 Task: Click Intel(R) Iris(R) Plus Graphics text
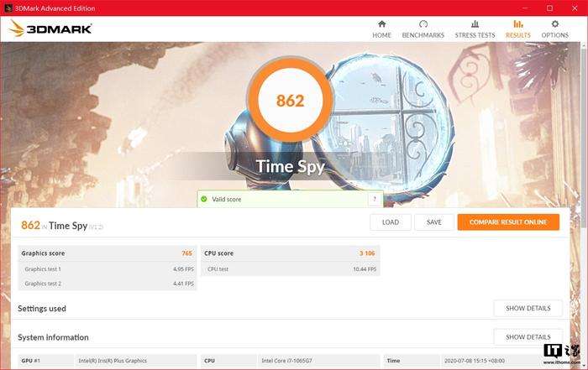(x=113, y=361)
